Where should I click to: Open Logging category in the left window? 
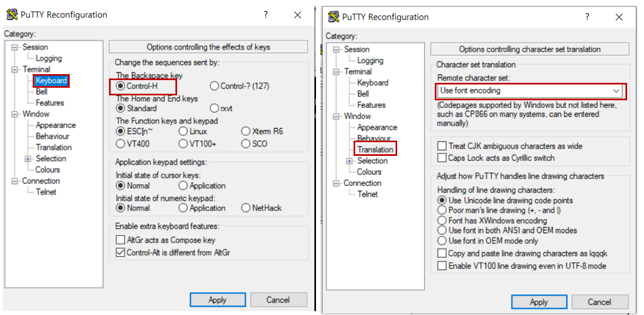pos(49,58)
